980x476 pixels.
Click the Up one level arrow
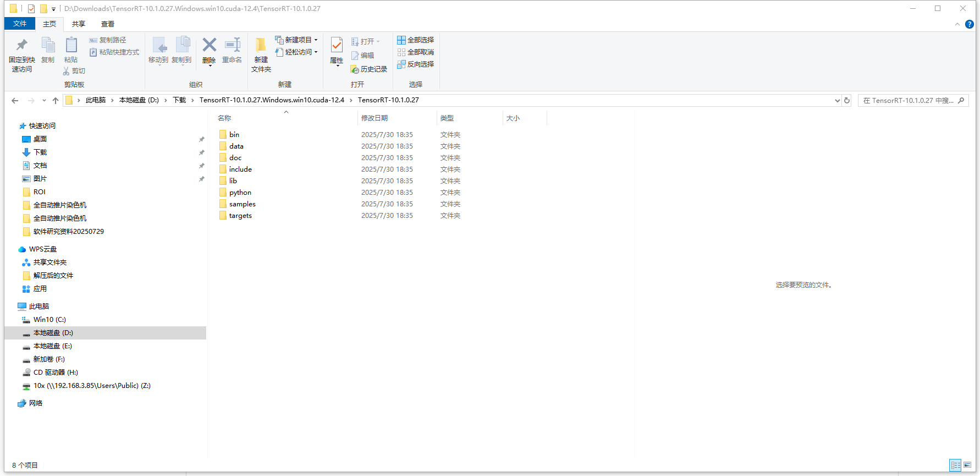click(x=56, y=100)
